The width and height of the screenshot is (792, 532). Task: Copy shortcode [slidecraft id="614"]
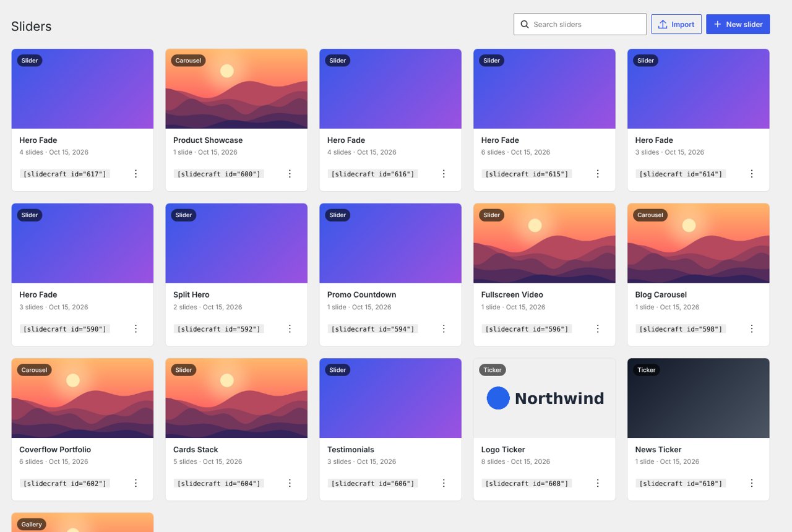point(681,174)
